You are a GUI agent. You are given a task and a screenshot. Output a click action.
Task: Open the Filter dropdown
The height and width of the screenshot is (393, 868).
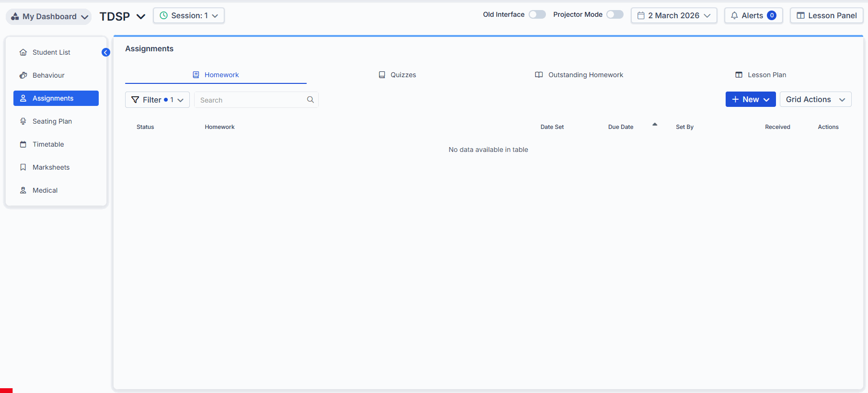pyautogui.click(x=157, y=100)
